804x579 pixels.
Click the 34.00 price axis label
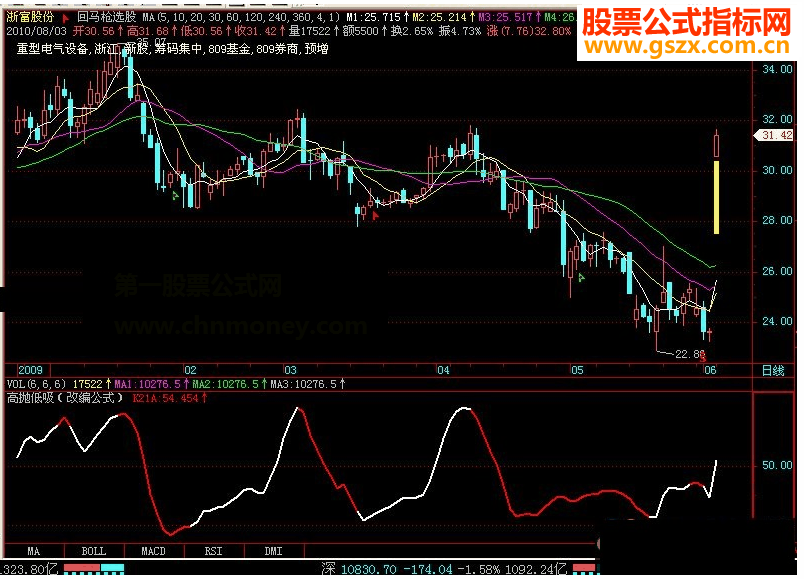[777, 69]
